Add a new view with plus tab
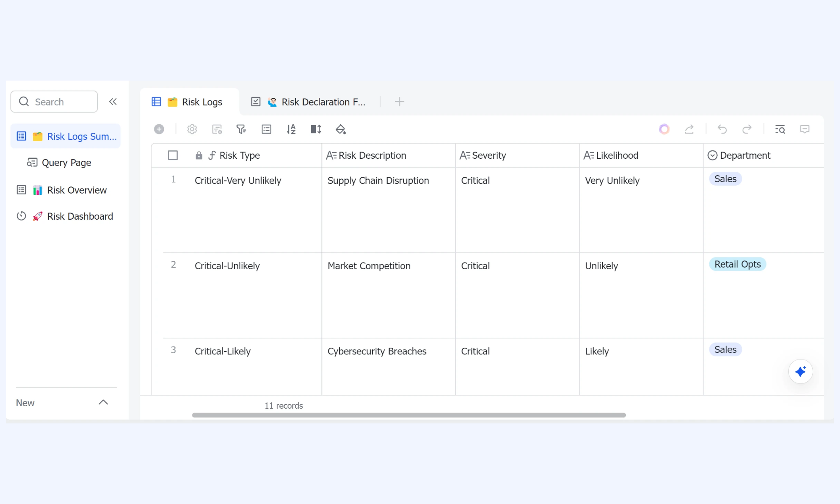Viewport: 840px width, 504px height. [x=399, y=102]
